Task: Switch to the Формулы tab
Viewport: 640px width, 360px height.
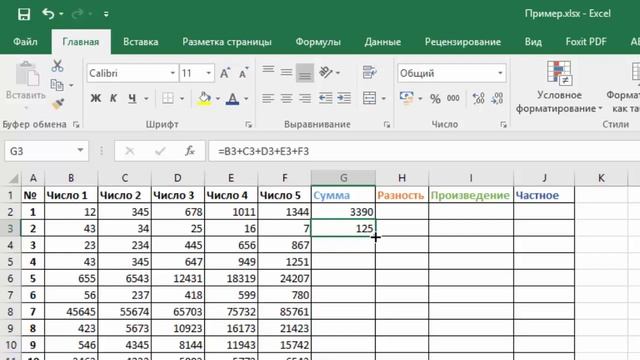Action: 318,42
